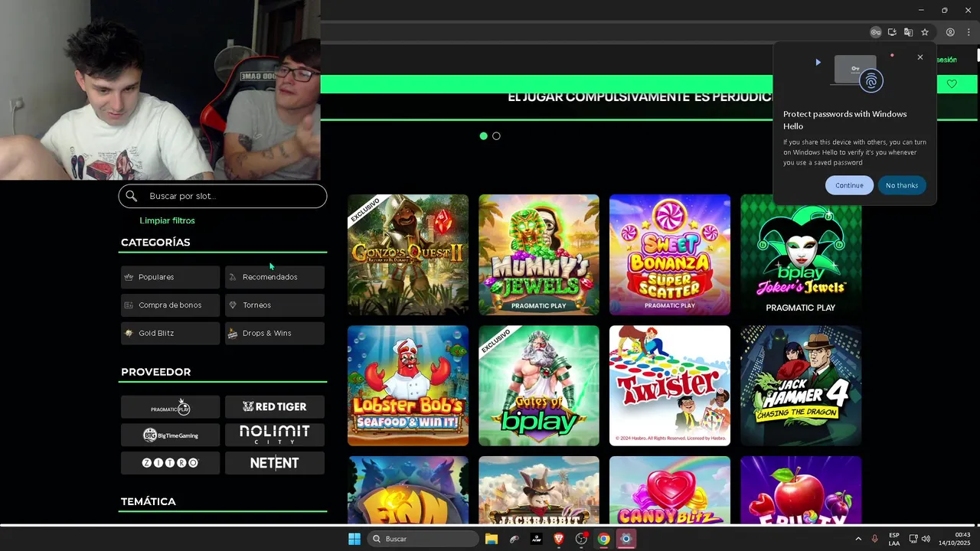Select the Populares category

pyautogui.click(x=170, y=277)
